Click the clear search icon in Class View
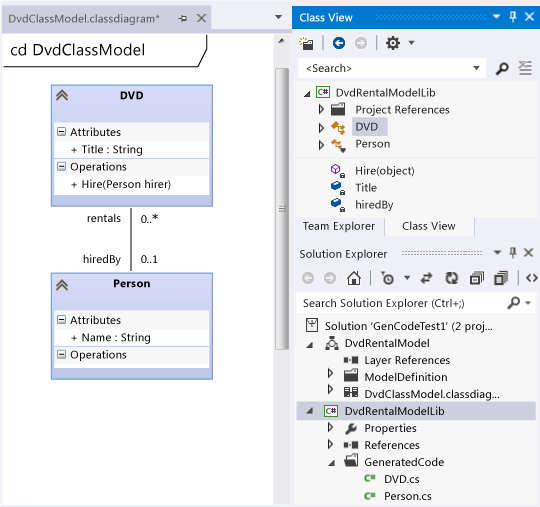Image resolution: width=540 pixels, height=507 pixels. (x=525, y=68)
